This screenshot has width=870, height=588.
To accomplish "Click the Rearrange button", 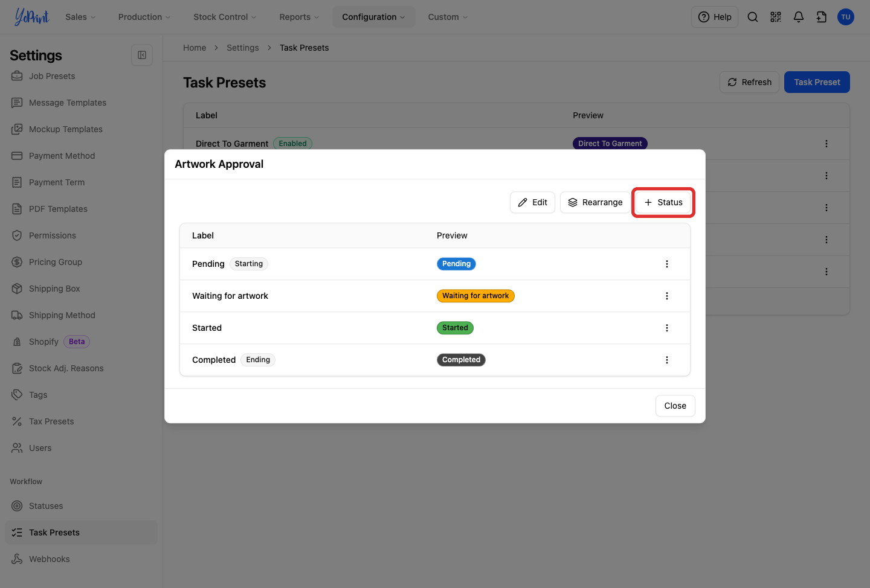I will click(x=595, y=202).
